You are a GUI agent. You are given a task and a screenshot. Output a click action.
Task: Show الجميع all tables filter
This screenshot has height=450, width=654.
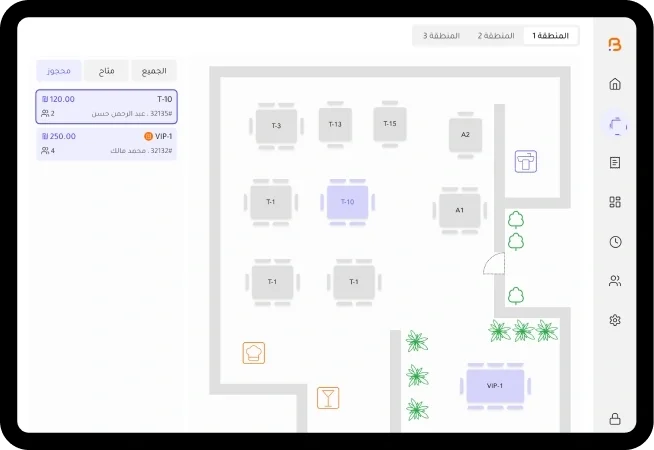(x=154, y=71)
